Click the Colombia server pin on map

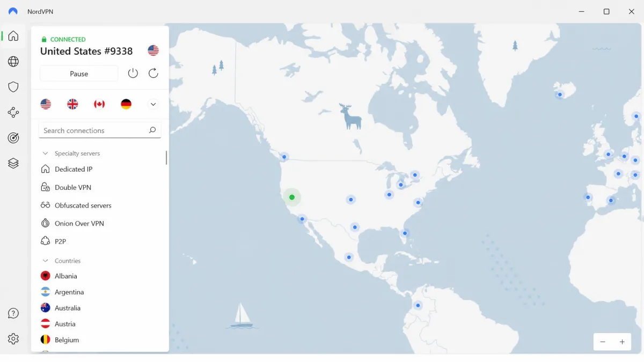click(418, 306)
